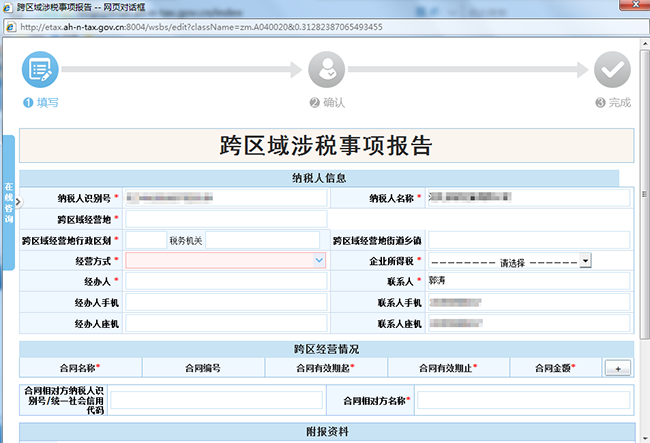Open the 经营方式 dropdown

[226, 260]
